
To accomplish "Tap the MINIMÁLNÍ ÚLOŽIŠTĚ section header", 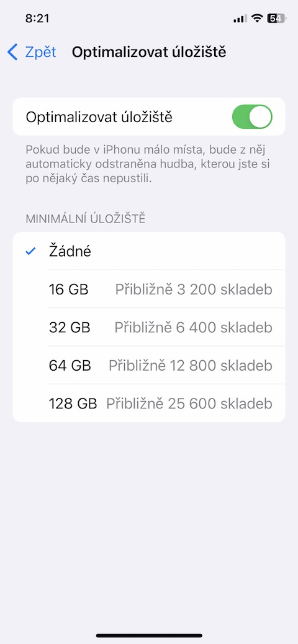I will (86, 219).
